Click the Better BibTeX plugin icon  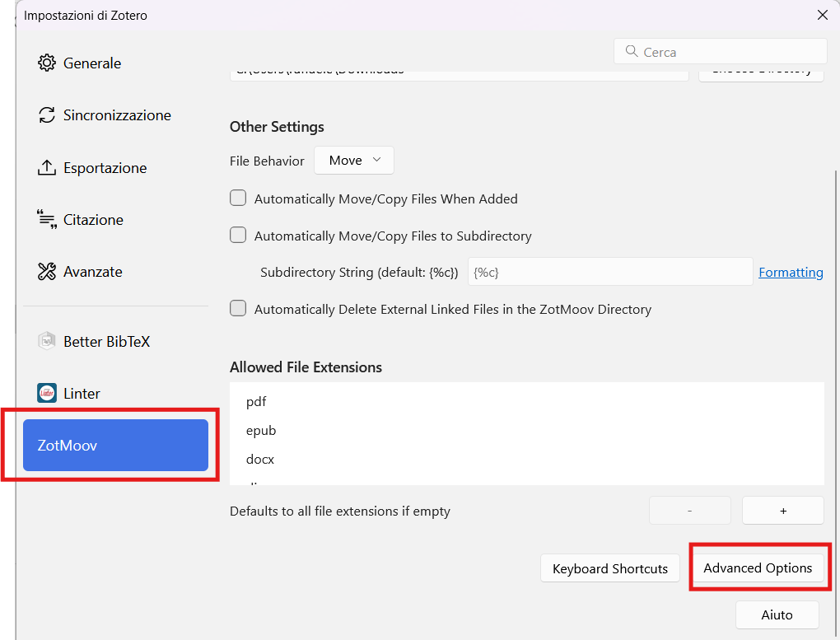coord(47,341)
